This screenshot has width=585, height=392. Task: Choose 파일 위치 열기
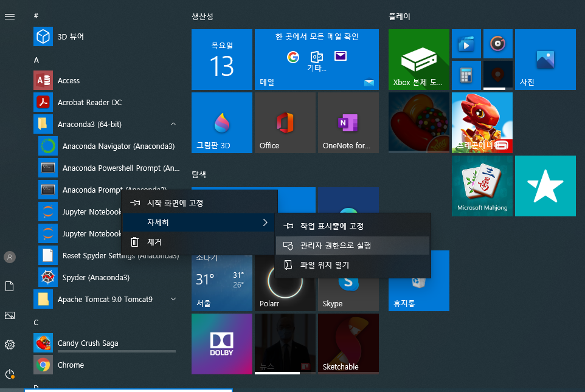[353, 265]
